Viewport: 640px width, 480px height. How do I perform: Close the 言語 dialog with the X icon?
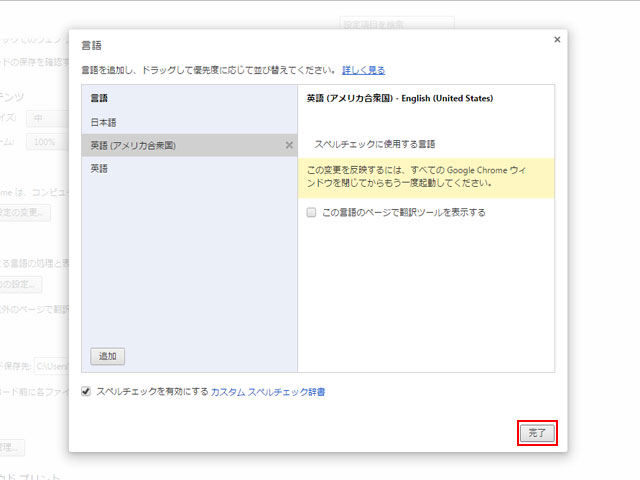(557, 39)
